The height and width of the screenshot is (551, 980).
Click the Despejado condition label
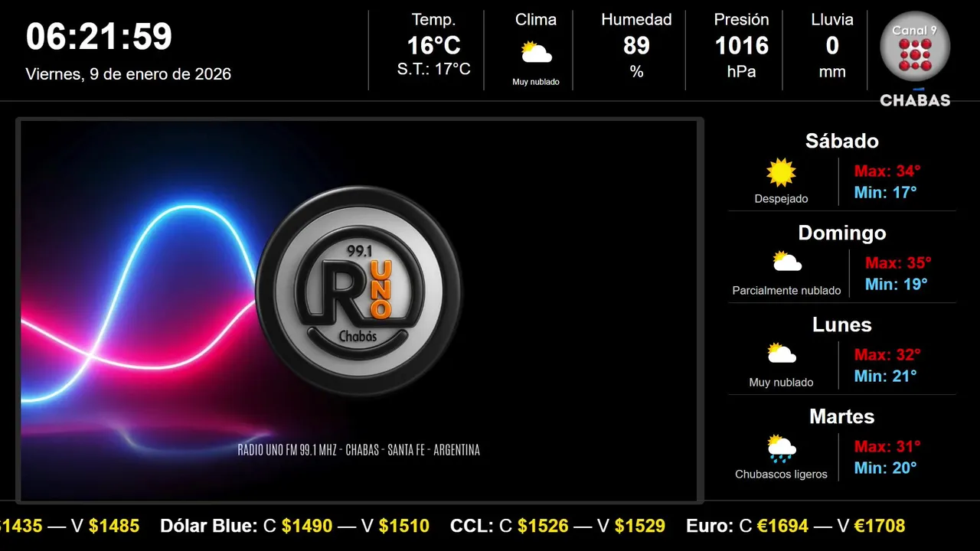tap(781, 199)
